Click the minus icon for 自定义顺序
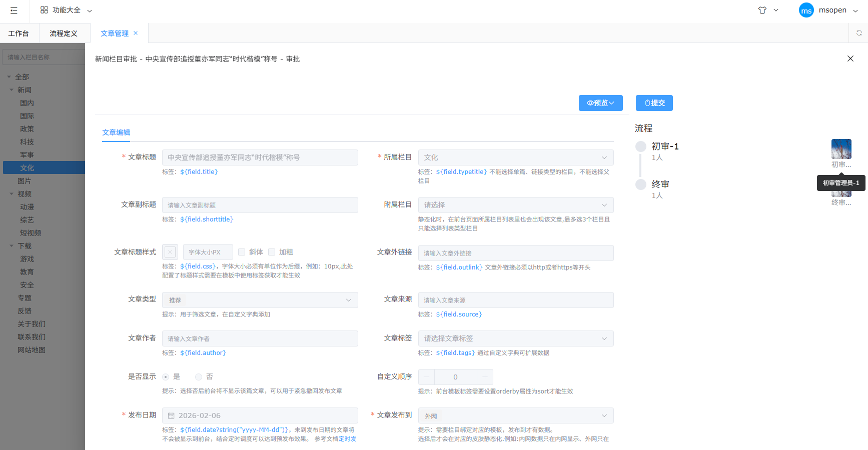This screenshot has width=868, height=450. click(x=426, y=377)
